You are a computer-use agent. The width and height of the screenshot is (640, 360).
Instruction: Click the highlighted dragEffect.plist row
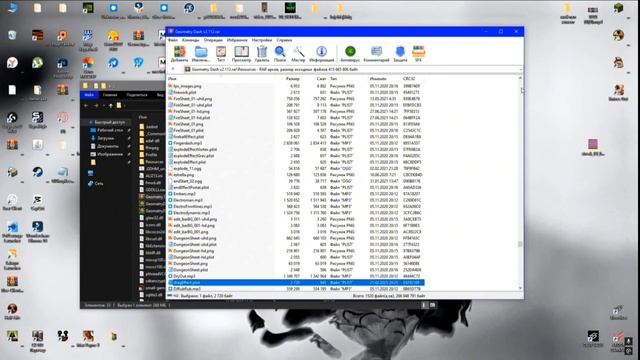(x=296, y=282)
